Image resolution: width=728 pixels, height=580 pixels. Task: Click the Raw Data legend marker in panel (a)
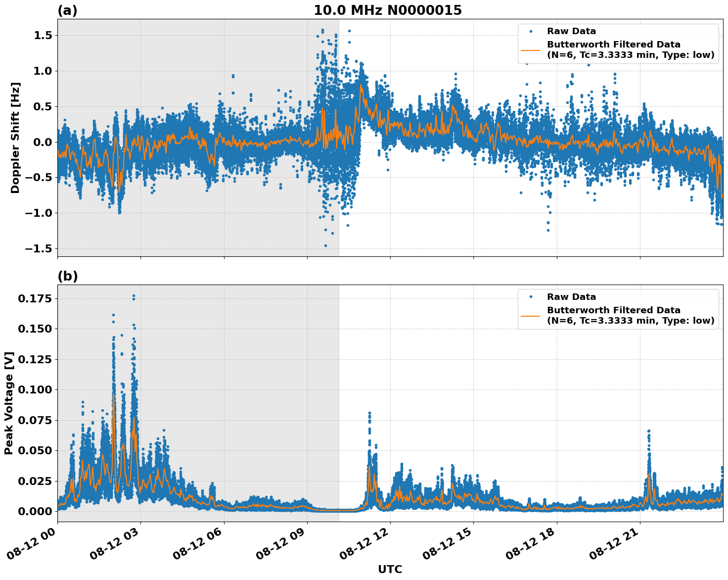[x=531, y=31]
